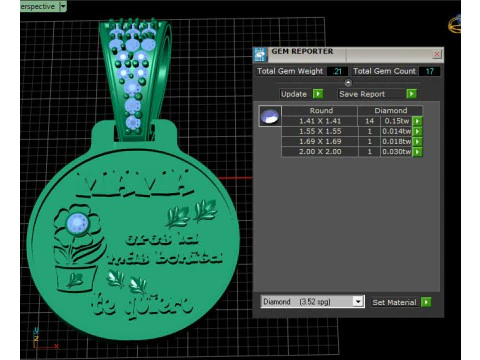Click the 0.018tw weight cell
Viewport: 480px width, 360px height.
397,142
